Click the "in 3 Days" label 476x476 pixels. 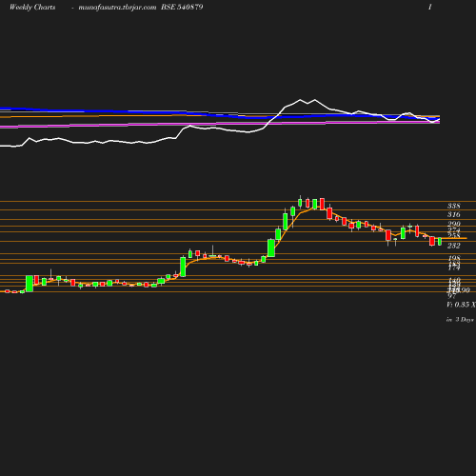(460, 320)
